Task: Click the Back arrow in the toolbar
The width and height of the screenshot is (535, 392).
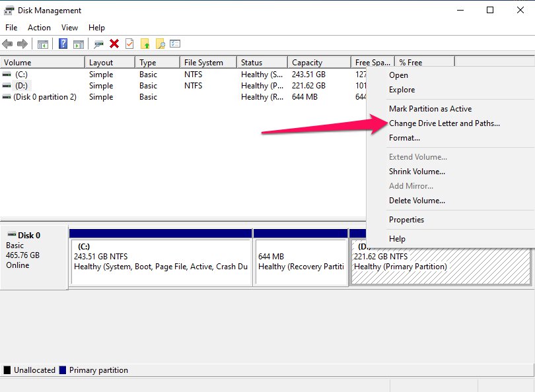Action: [8, 44]
